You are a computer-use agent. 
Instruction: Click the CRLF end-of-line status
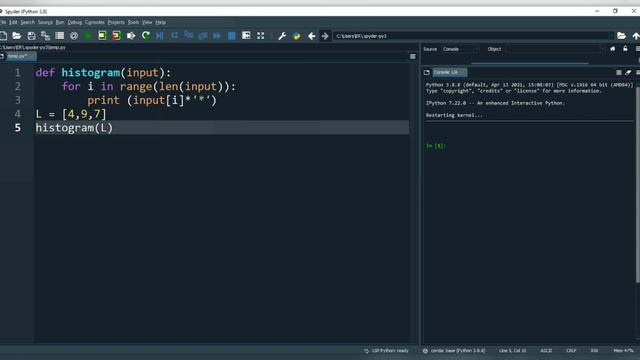coord(571,351)
